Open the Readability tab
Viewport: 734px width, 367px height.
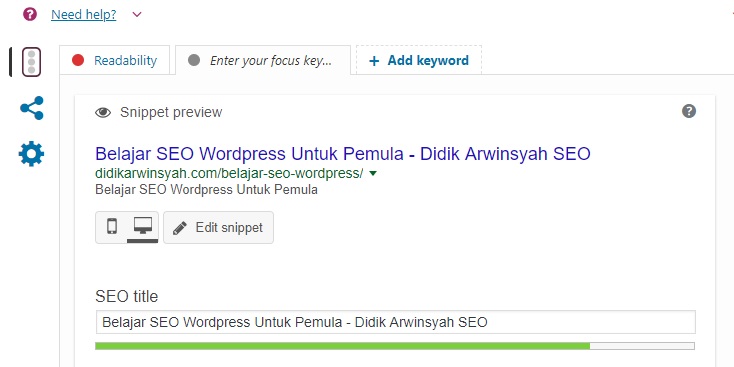(115, 60)
